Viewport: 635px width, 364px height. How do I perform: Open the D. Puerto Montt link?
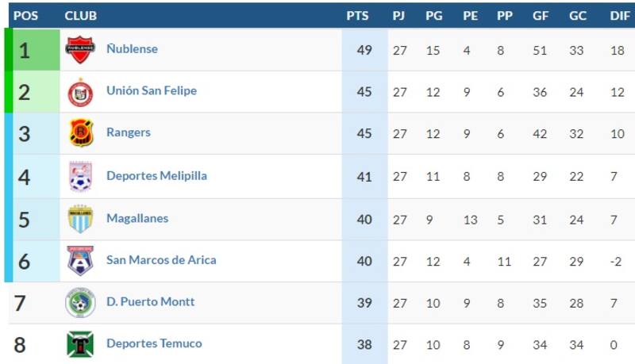pos(151,302)
